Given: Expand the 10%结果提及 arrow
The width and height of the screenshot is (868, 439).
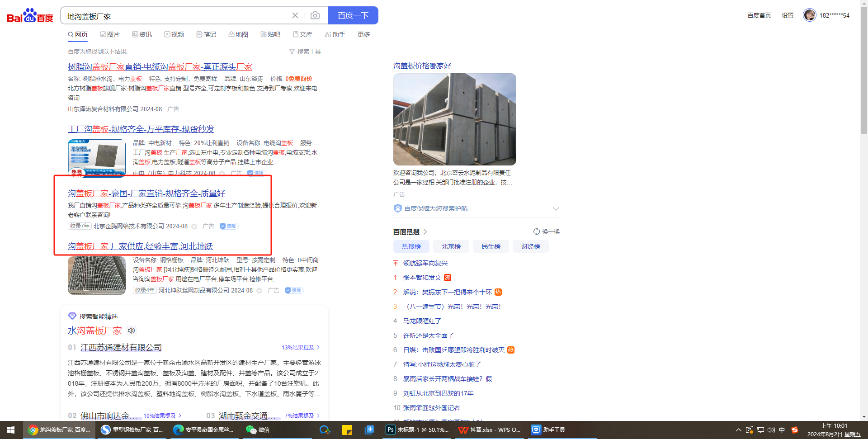Looking at the screenshot, I should [180, 415].
